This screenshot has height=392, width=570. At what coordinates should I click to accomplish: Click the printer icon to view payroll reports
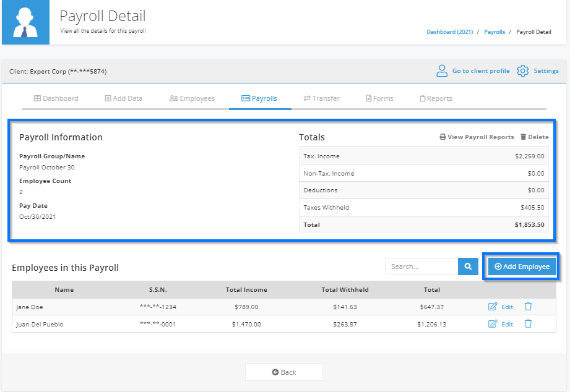coord(443,137)
